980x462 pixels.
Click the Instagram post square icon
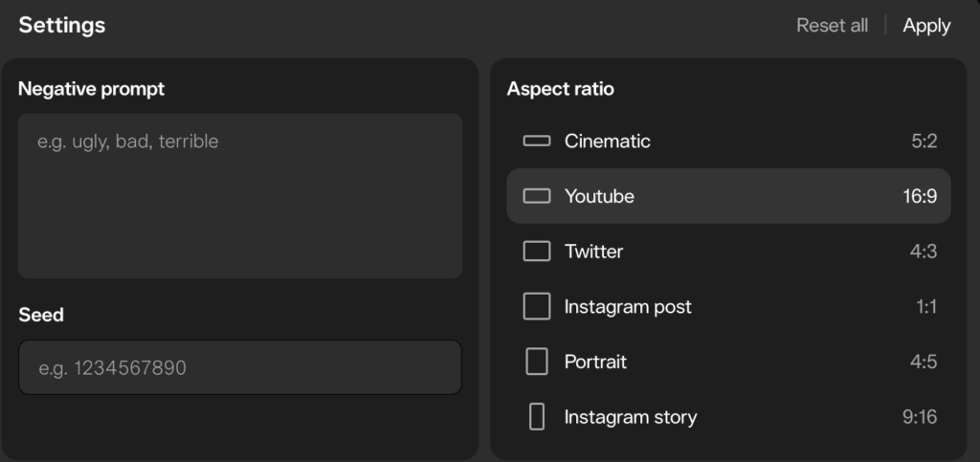pyautogui.click(x=537, y=307)
